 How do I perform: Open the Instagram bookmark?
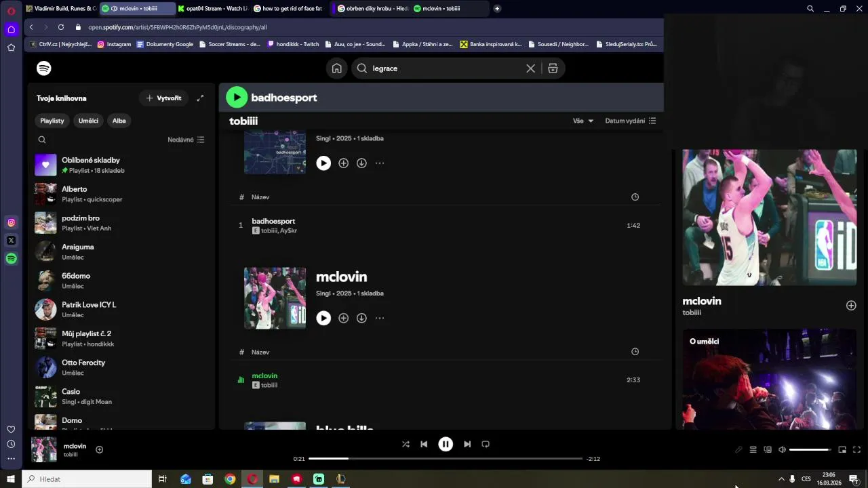[x=114, y=44]
